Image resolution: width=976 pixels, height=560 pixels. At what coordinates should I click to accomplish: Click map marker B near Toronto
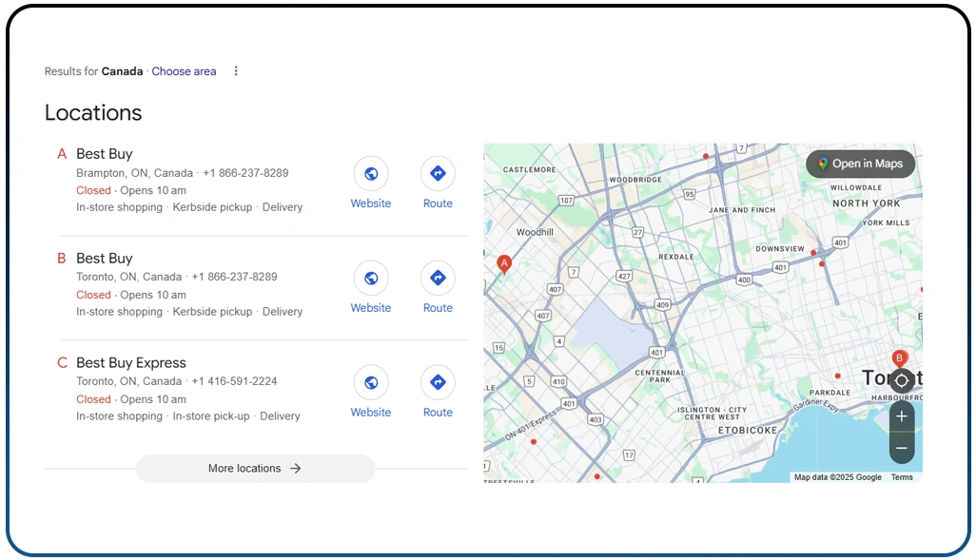point(899,357)
